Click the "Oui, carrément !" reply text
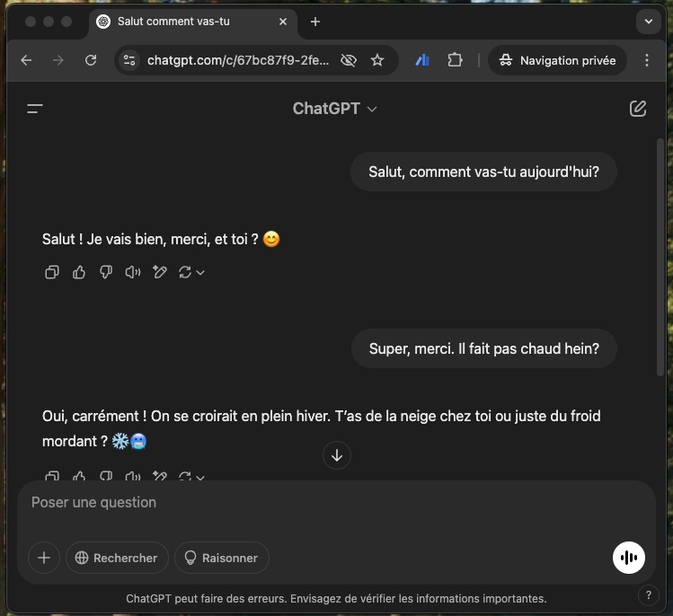The image size is (673, 616). pyautogui.click(x=321, y=428)
